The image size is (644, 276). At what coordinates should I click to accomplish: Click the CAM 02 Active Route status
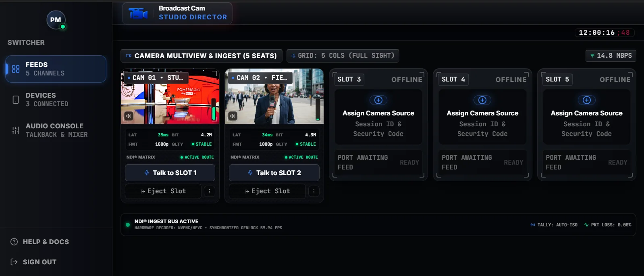(301, 157)
